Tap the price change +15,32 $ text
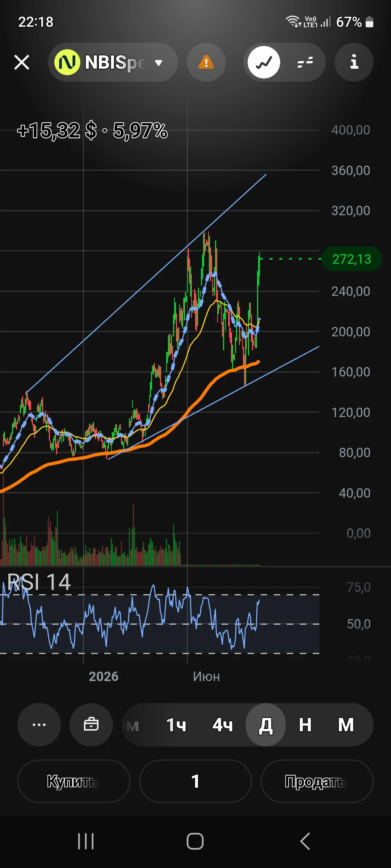This screenshot has width=391, height=868. pos(57,131)
